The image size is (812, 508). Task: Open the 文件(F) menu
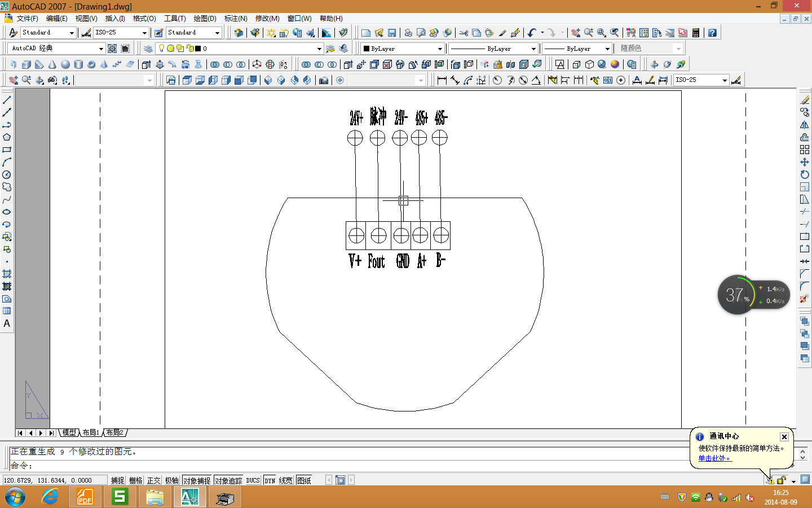tap(28, 19)
